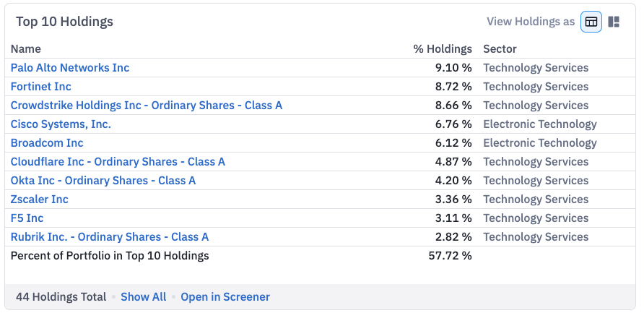Viewport: 644px width, 313px height.
Task: Click Electronic Technology sector for Cisco
Action: click(540, 124)
